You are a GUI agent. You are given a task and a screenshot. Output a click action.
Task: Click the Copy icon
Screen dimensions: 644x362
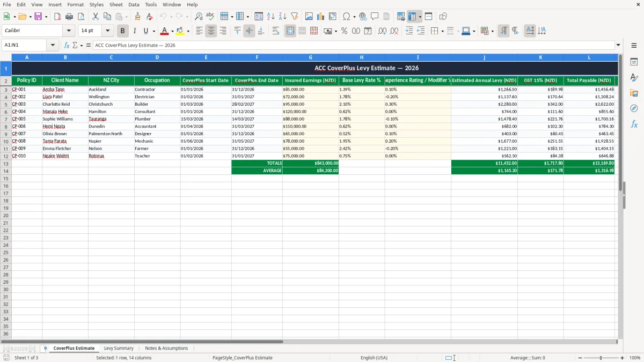pos(107,17)
